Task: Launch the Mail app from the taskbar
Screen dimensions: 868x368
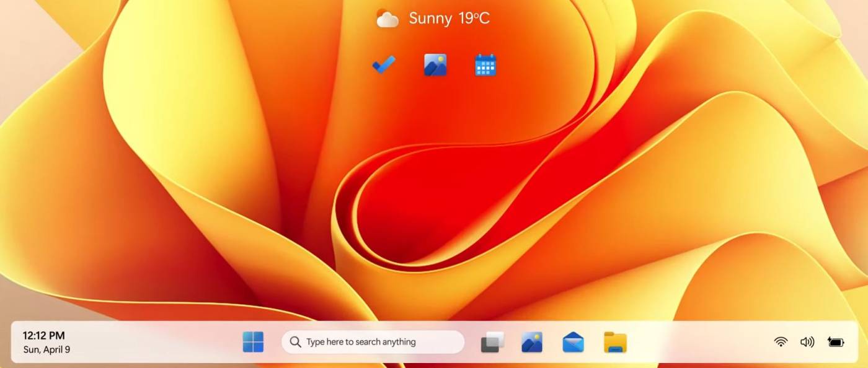Action: [x=573, y=342]
